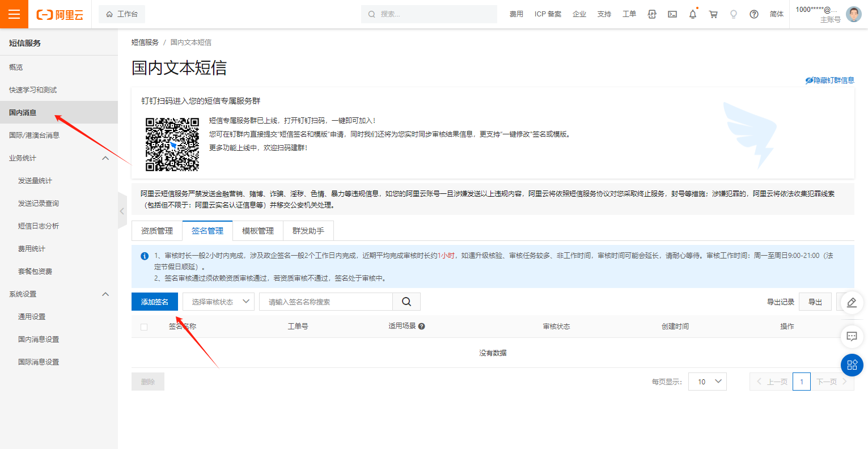
Task: Select 国内消息 in the sidebar
Action: tap(59, 112)
